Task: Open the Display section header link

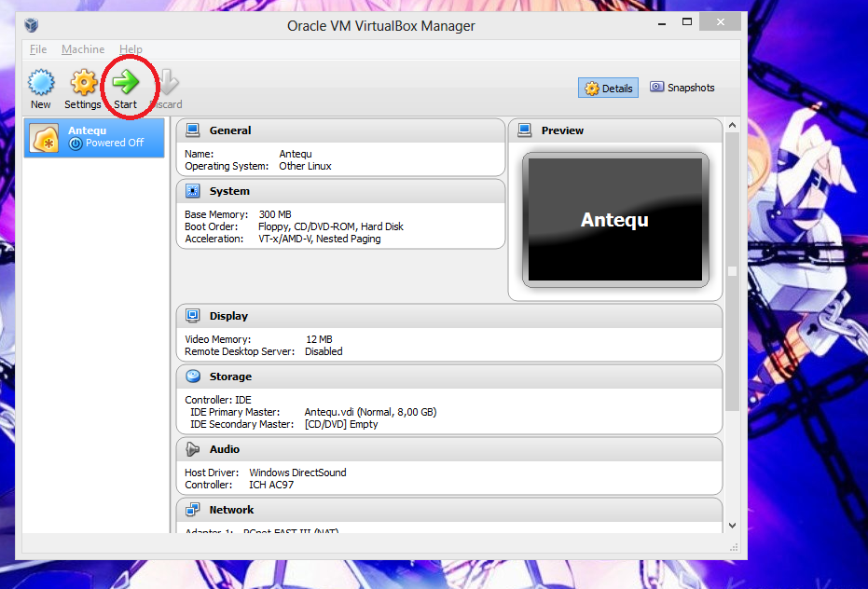Action: pyautogui.click(x=228, y=316)
